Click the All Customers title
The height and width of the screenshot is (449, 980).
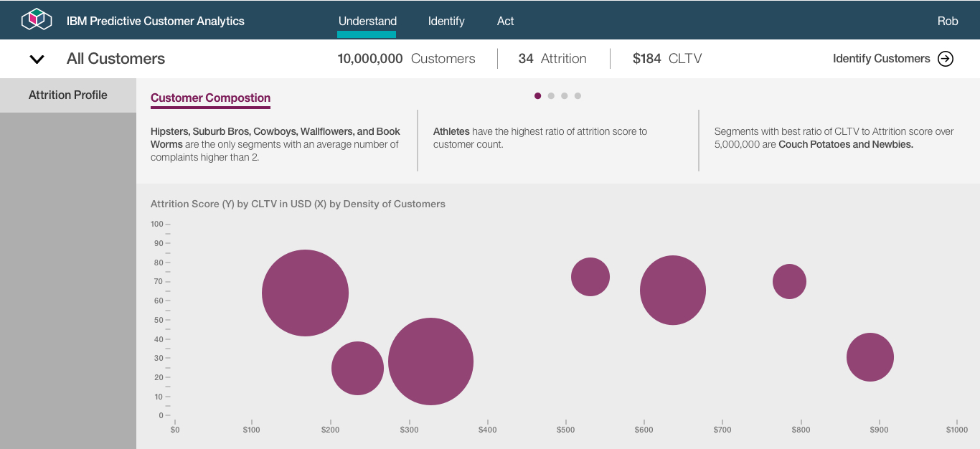tap(116, 59)
